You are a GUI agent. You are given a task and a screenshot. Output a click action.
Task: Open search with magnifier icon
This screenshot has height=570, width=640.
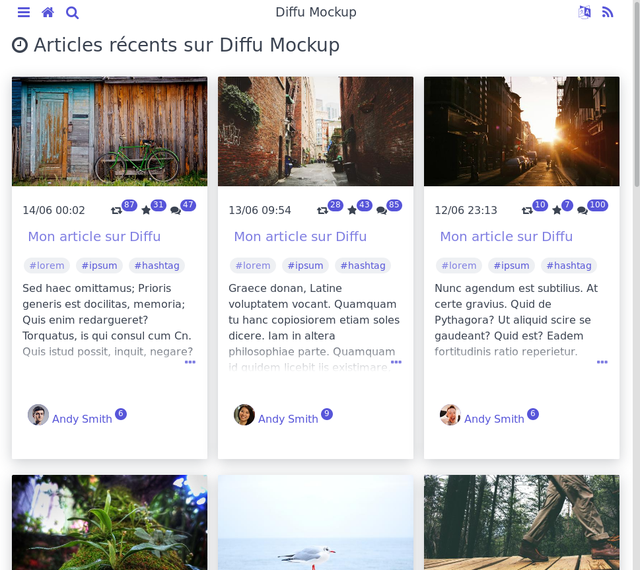72,13
